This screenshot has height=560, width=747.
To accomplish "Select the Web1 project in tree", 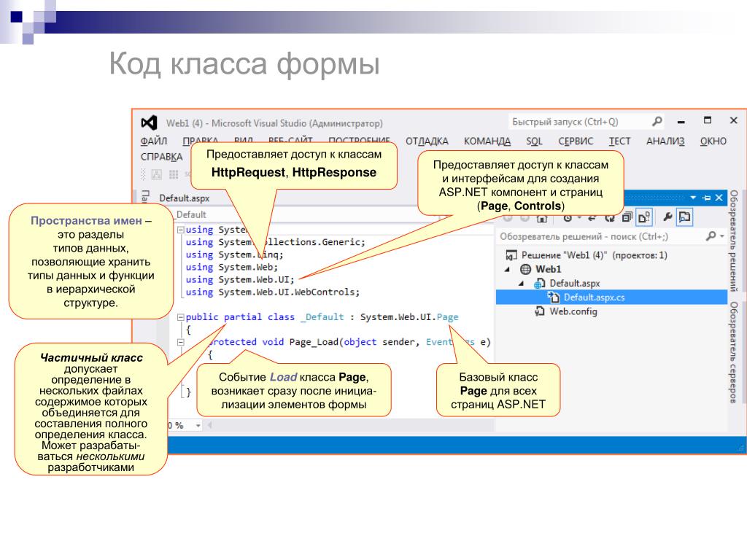I will pos(549,269).
